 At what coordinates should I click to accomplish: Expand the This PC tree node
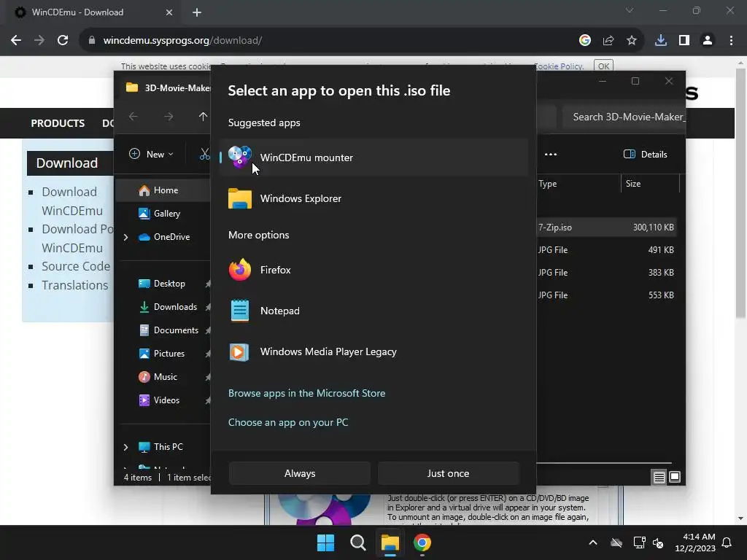125,447
